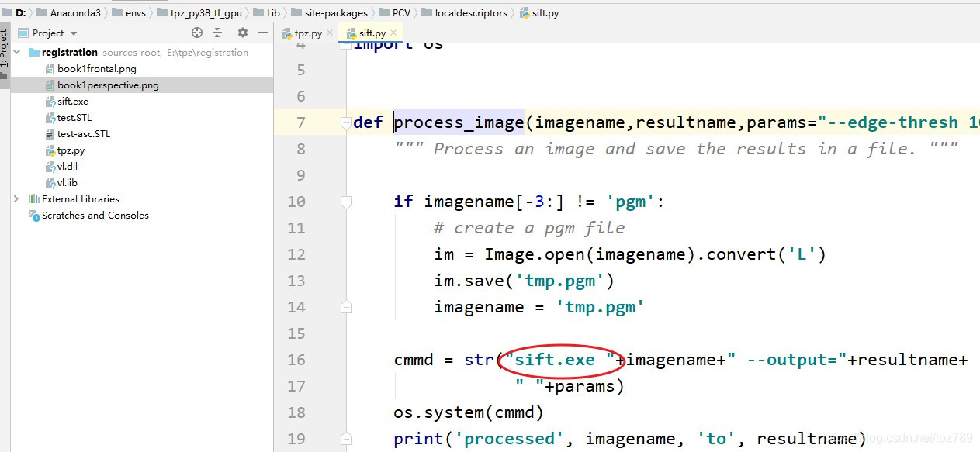Image resolution: width=980 pixels, height=452 pixels.
Task: Click PCV breadcrumb folder
Action: tap(394, 13)
